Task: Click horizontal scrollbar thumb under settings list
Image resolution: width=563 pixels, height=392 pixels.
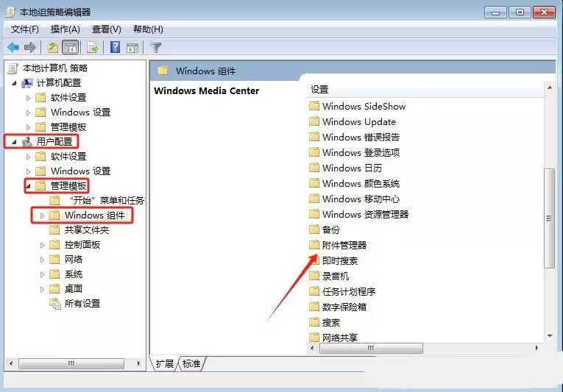Action: click(371, 348)
